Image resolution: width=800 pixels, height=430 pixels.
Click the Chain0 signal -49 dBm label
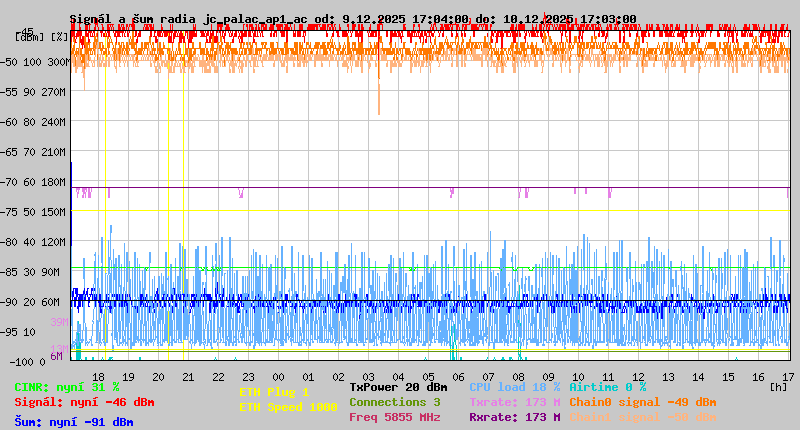tap(643, 402)
